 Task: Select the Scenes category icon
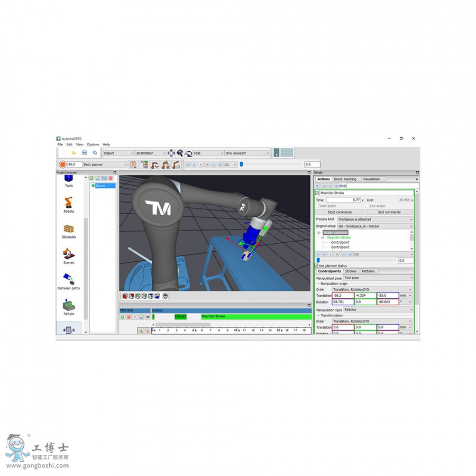click(69, 253)
